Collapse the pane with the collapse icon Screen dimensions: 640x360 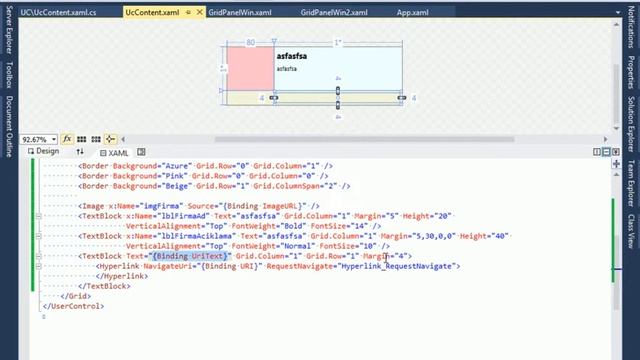[616, 152]
